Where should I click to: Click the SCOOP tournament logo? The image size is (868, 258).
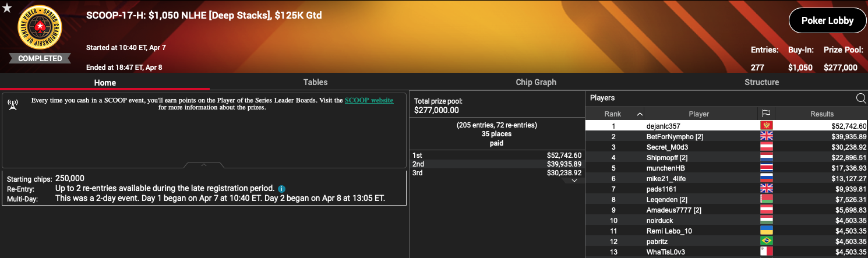click(40, 28)
